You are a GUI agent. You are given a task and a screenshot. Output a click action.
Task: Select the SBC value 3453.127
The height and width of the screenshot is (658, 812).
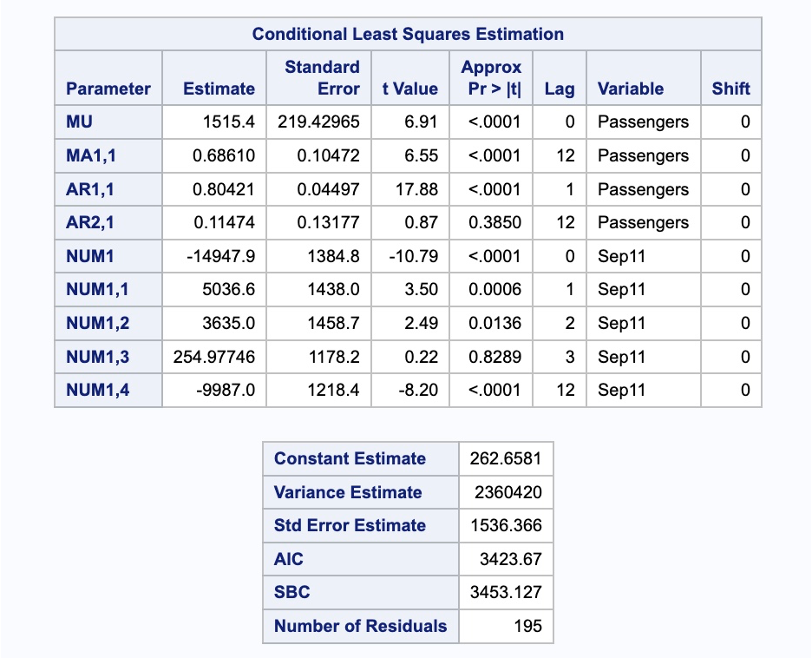[x=506, y=593]
